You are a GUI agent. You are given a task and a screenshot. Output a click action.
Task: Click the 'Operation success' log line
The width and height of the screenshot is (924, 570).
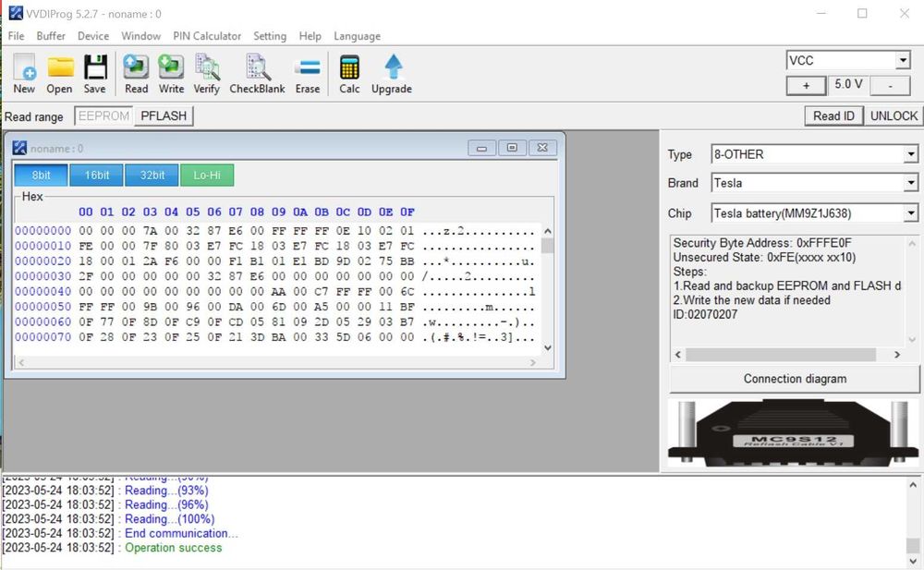tap(174, 548)
